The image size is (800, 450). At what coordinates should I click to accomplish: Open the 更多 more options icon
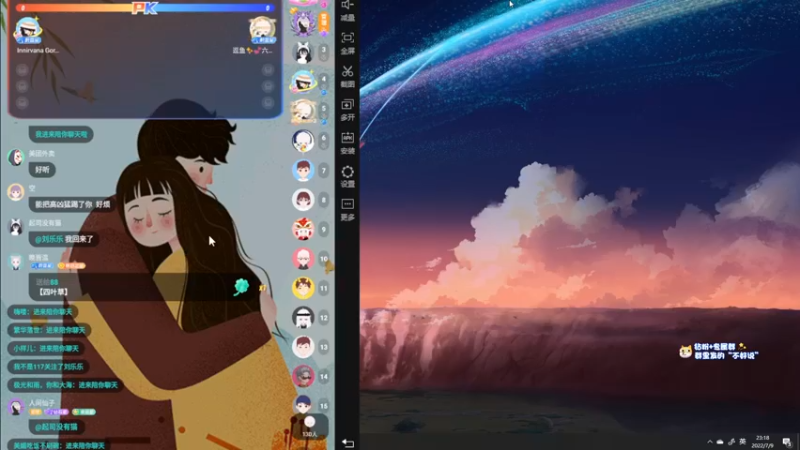click(x=347, y=209)
